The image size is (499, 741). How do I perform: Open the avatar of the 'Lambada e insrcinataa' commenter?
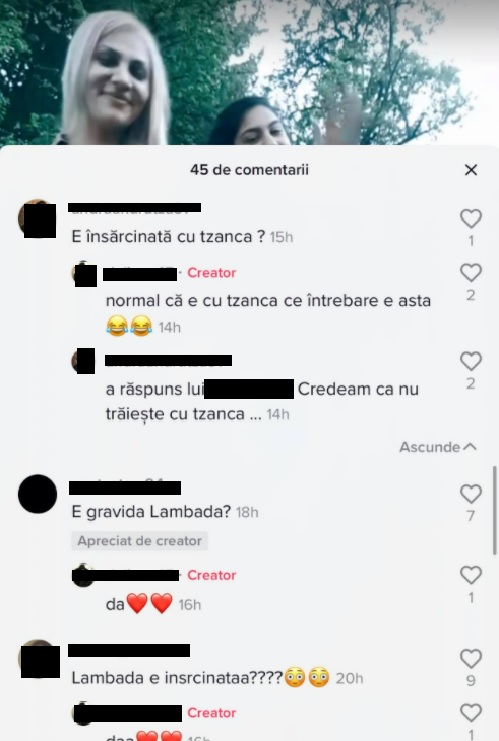[x=39, y=659]
